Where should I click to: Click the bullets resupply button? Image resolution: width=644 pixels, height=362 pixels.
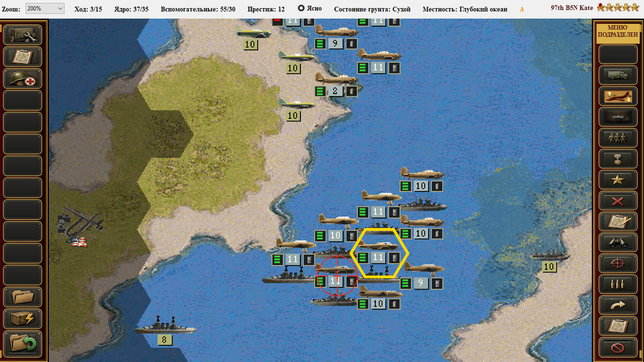(x=618, y=285)
